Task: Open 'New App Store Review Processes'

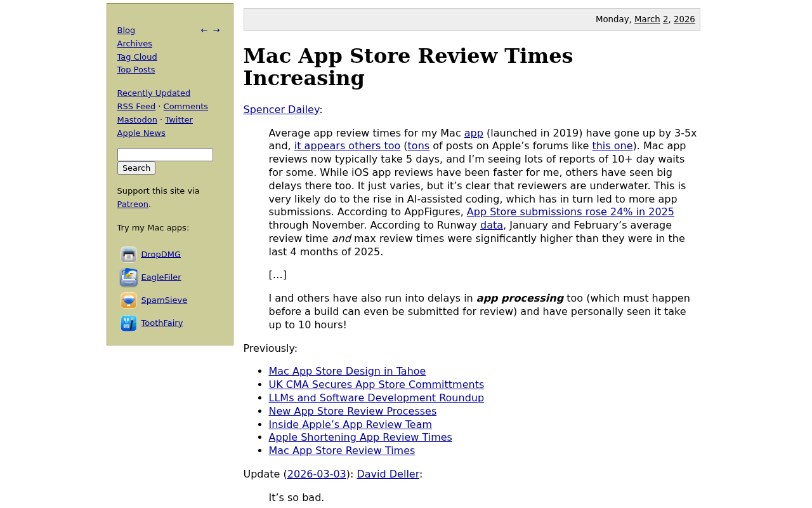Action: (353, 411)
